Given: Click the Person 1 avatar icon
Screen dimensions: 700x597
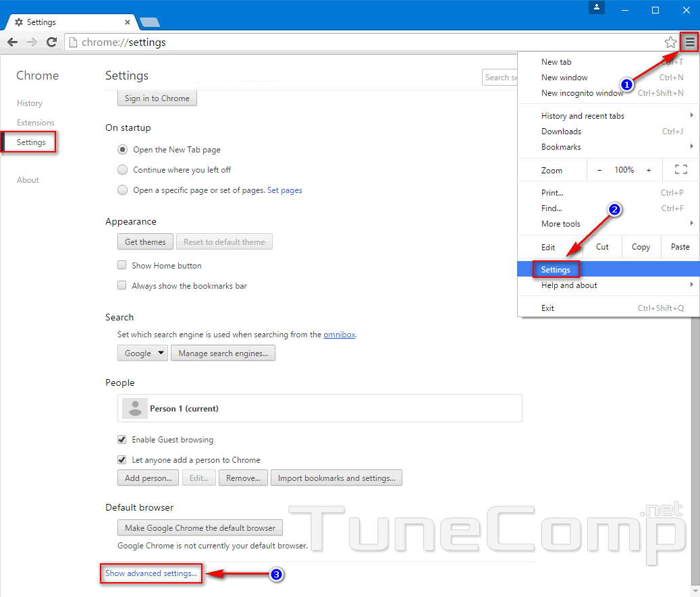Looking at the screenshot, I should 135,408.
